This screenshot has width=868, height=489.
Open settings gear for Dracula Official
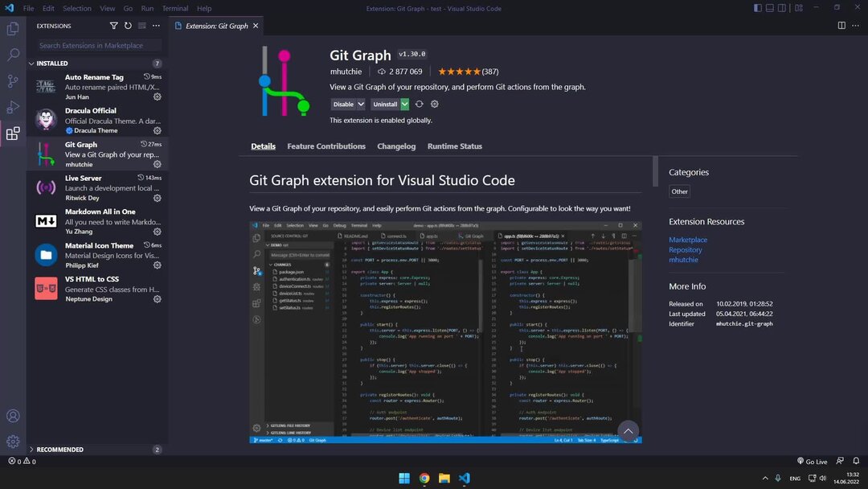click(158, 131)
